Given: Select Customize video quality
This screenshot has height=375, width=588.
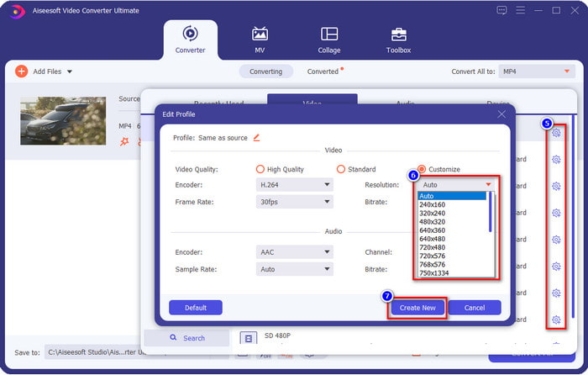Looking at the screenshot, I should pos(422,169).
